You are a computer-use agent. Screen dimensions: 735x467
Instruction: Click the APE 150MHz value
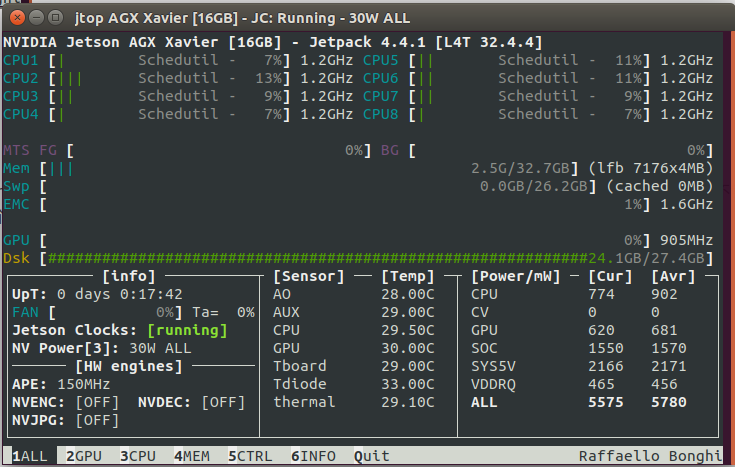[83, 384]
